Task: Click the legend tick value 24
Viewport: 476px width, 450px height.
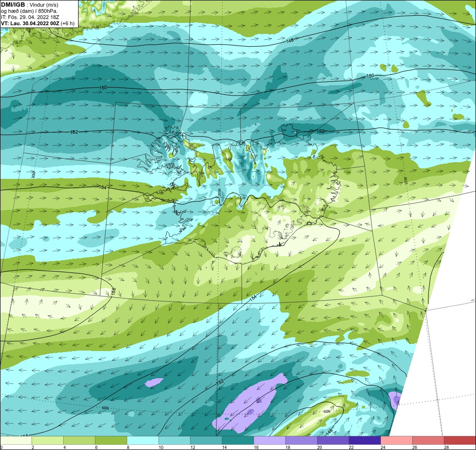Action: point(383,447)
